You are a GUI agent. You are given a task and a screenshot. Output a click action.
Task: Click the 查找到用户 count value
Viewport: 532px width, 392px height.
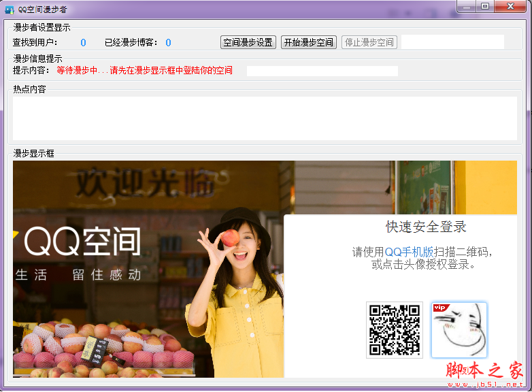[x=83, y=43]
